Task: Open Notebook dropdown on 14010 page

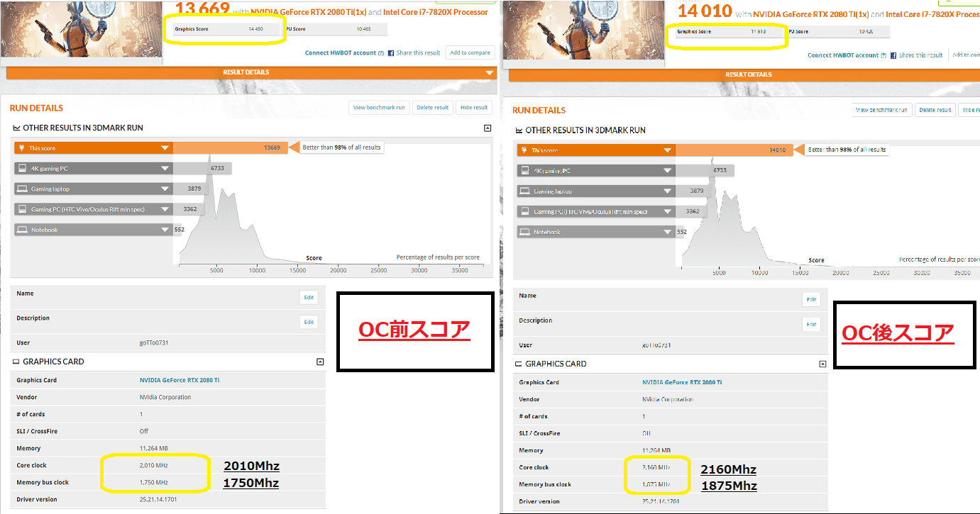Action: pos(667,232)
